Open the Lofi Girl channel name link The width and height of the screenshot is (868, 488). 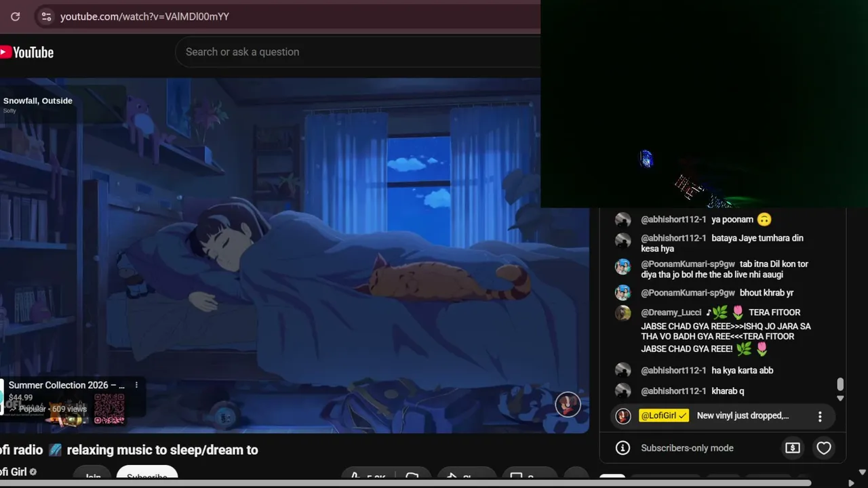tap(13, 472)
